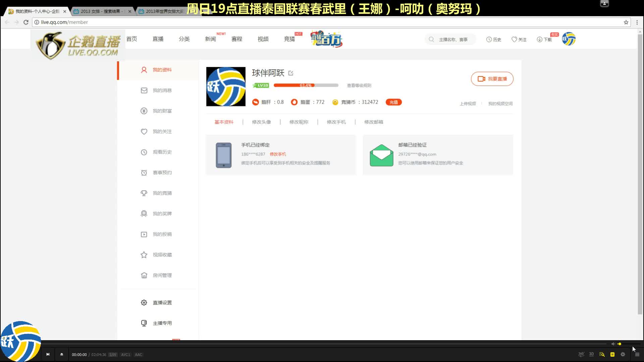Open 赛程 in top navigation menu
The height and width of the screenshot is (362, 644).
click(237, 39)
